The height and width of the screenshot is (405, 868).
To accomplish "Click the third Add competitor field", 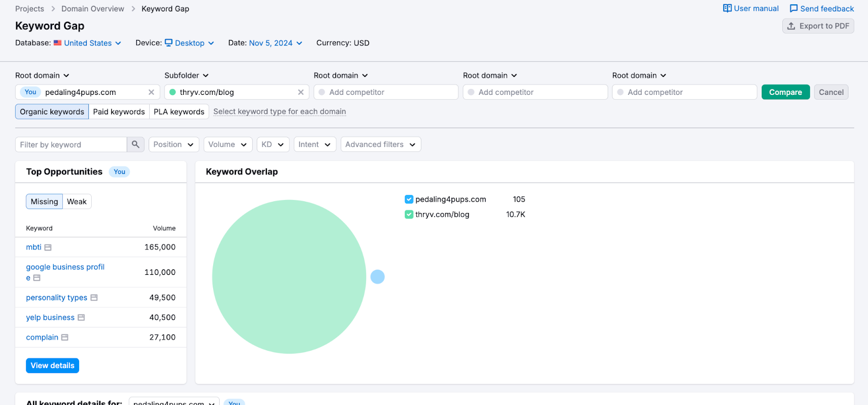I will (x=386, y=92).
